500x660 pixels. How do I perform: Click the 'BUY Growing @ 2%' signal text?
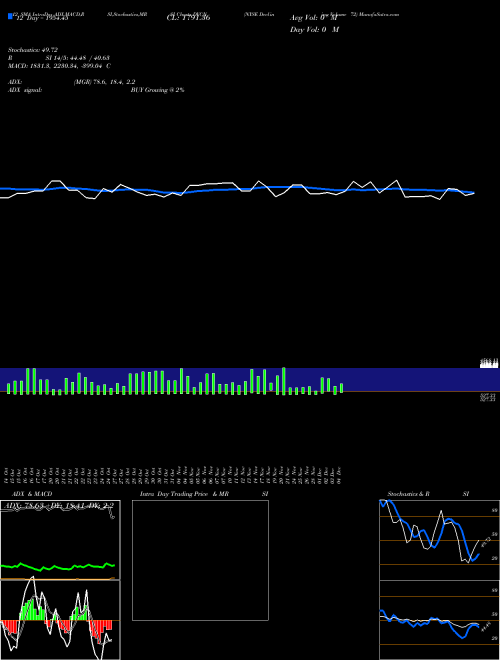coord(157,90)
